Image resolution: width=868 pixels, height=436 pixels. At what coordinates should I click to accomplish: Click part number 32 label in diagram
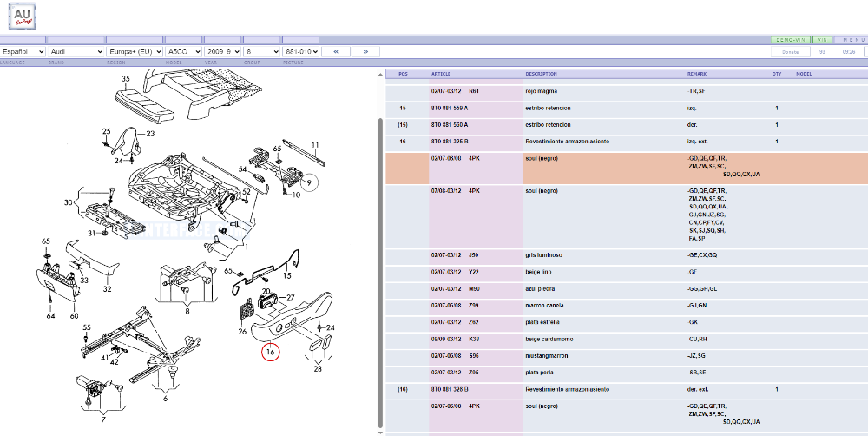click(107, 288)
